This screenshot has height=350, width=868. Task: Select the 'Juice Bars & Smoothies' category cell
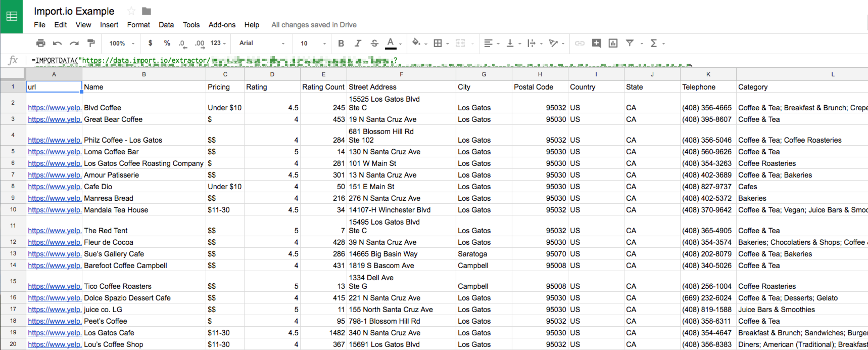pyautogui.click(x=802, y=310)
